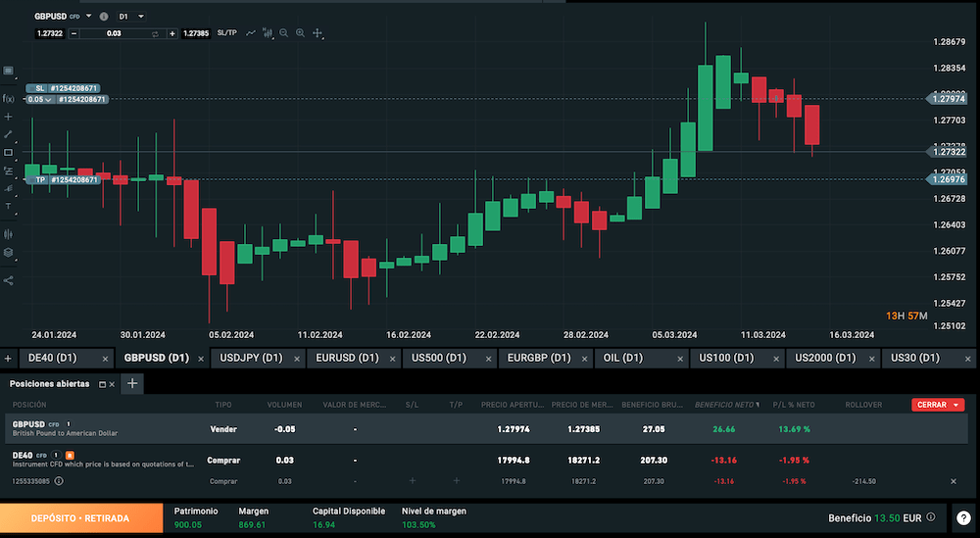Select the text annotation tool
980x538 pixels.
pyautogui.click(x=8, y=207)
